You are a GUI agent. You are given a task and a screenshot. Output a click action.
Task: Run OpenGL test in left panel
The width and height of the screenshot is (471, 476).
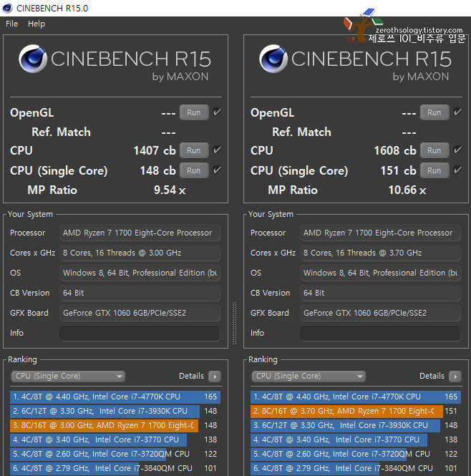click(x=194, y=112)
